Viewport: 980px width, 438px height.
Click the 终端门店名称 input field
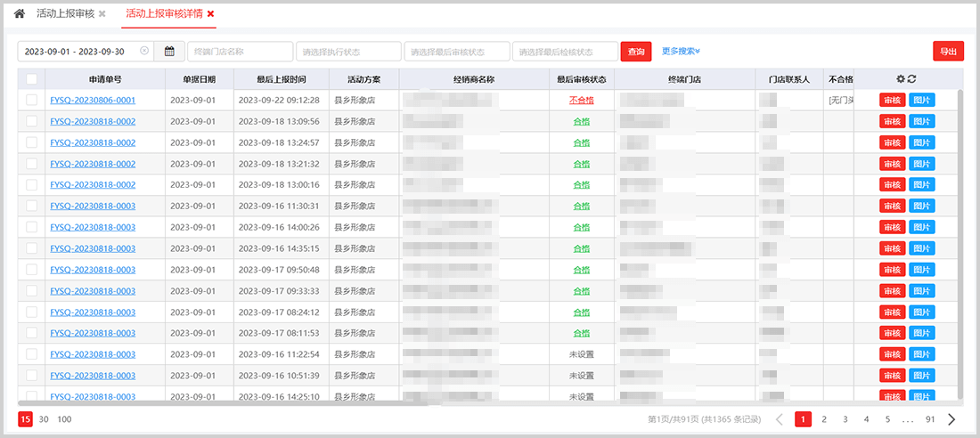(240, 52)
